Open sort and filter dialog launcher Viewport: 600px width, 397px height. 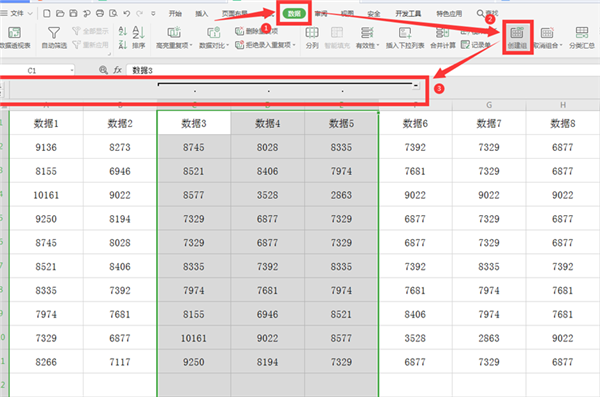coord(109,54)
